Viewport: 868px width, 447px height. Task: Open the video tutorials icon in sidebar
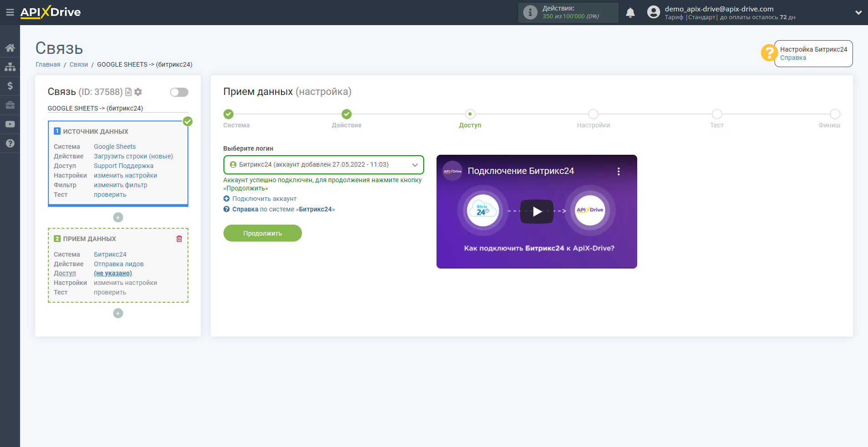pyautogui.click(x=10, y=124)
